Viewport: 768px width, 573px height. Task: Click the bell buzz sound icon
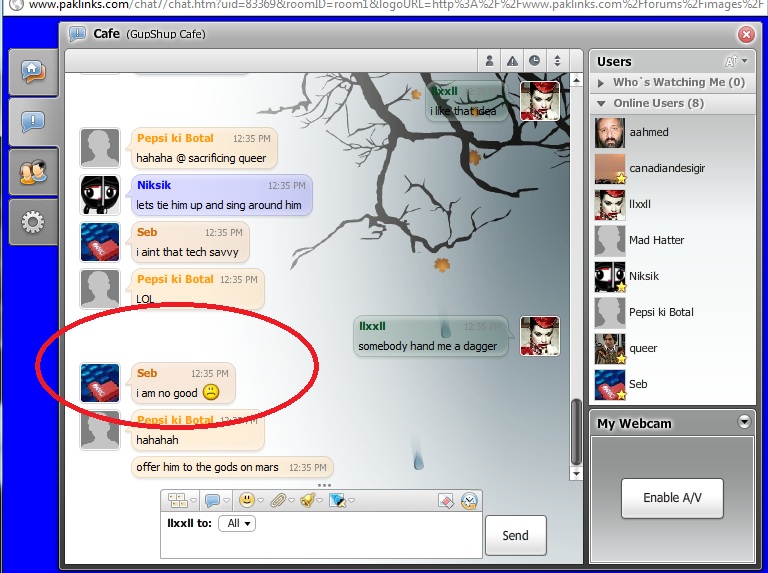point(309,500)
